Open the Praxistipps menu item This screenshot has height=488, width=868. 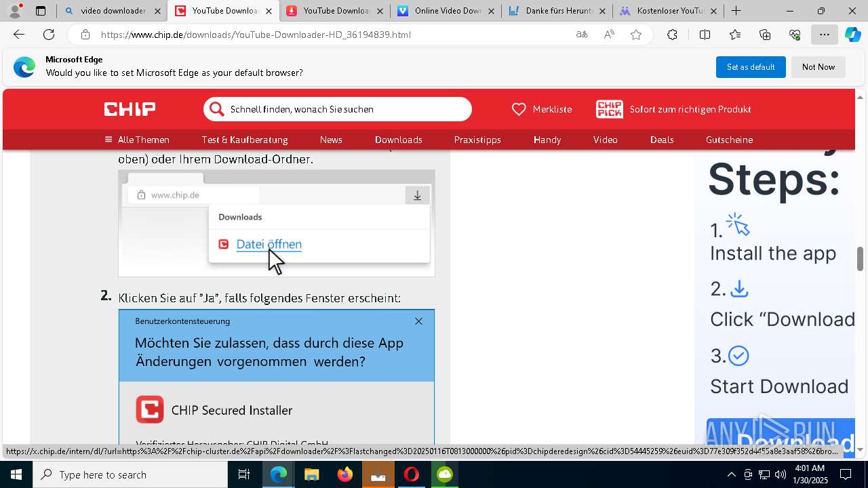[477, 140]
